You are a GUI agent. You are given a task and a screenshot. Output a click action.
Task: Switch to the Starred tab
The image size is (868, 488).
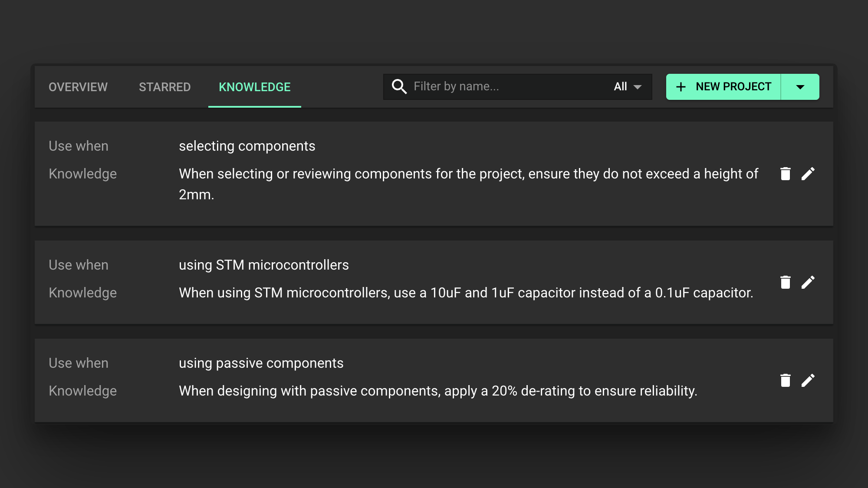coord(164,87)
